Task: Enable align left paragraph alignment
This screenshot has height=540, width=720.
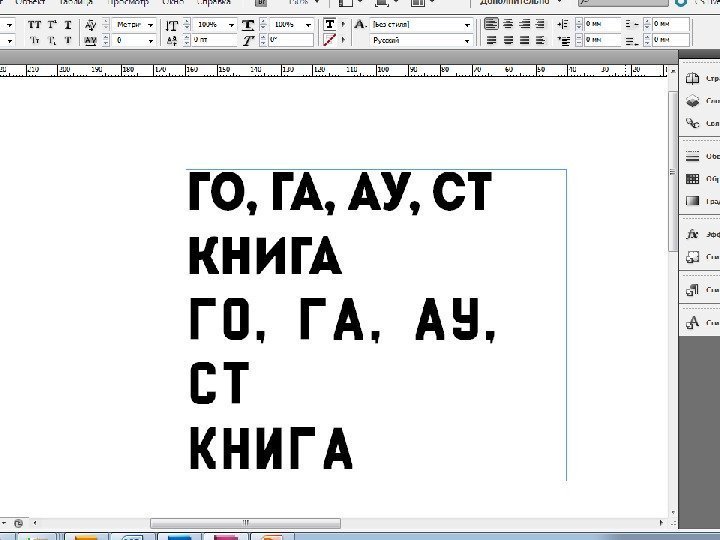Action: 491,22
